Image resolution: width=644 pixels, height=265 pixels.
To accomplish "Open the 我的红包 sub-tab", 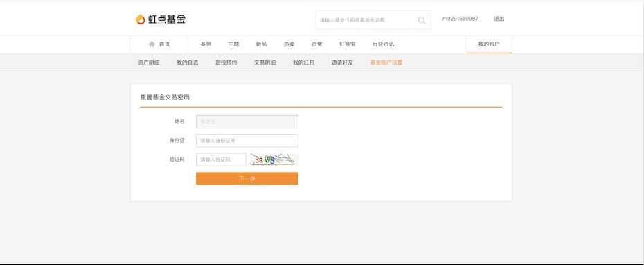I will [303, 62].
